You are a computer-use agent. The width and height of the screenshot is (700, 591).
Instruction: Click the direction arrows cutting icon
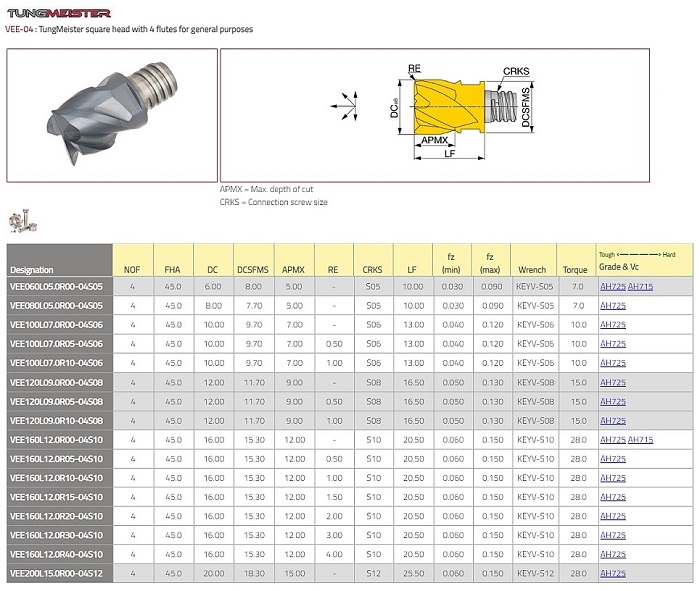coord(345,106)
